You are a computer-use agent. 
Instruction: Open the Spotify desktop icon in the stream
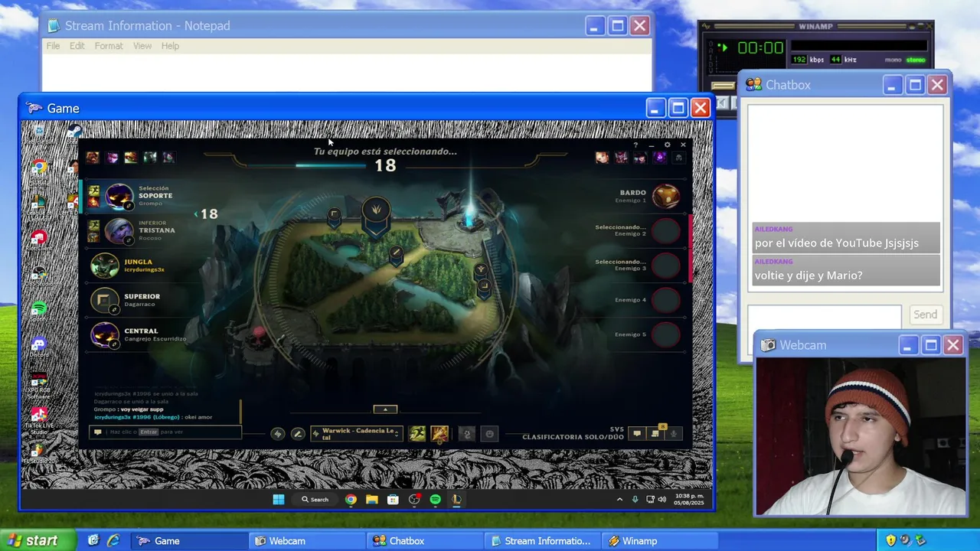coord(38,310)
